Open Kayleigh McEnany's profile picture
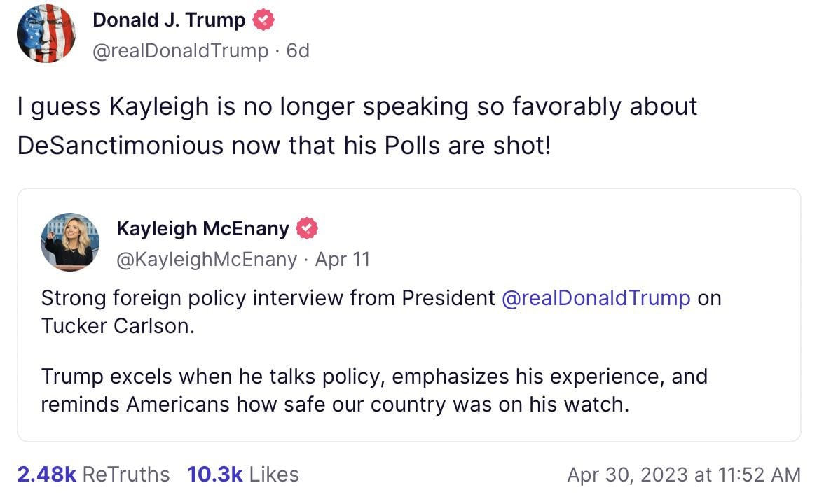Image resolution: width=824 pixels, height=504 pixels. coord(70,242)
